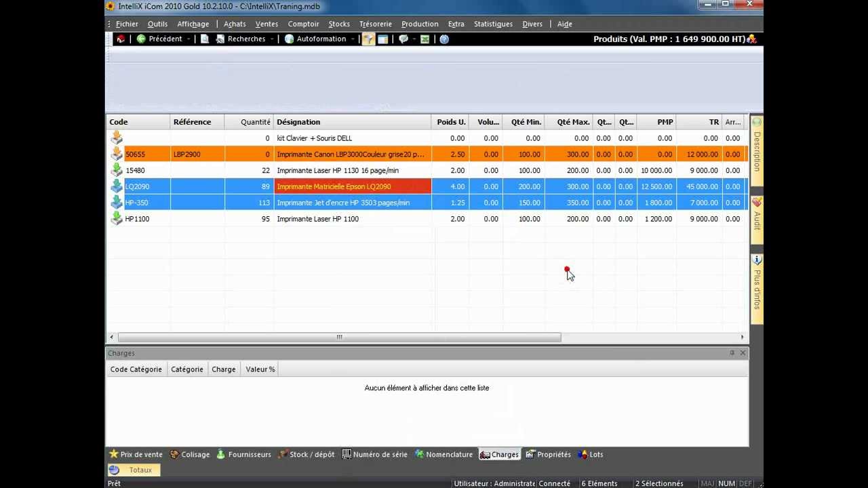
Task: Open the Recherches search tool
Action: (241, 39)
